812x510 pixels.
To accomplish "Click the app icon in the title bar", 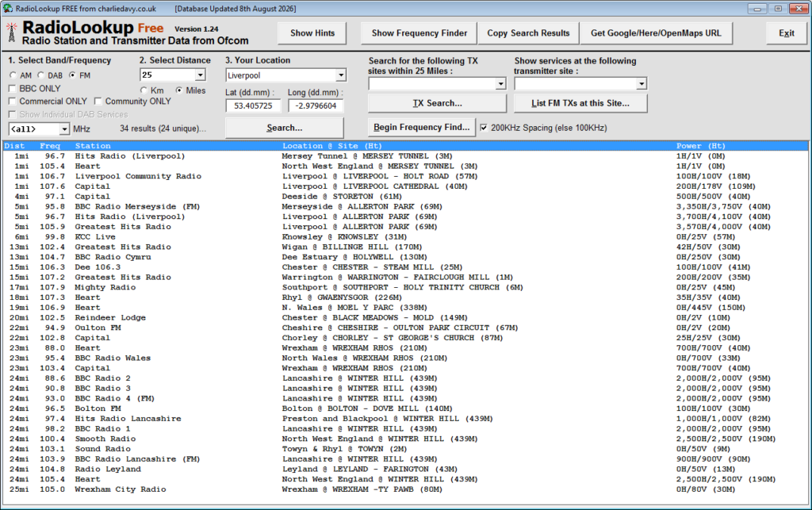I will pyautogui.click(x=8, y=8).
